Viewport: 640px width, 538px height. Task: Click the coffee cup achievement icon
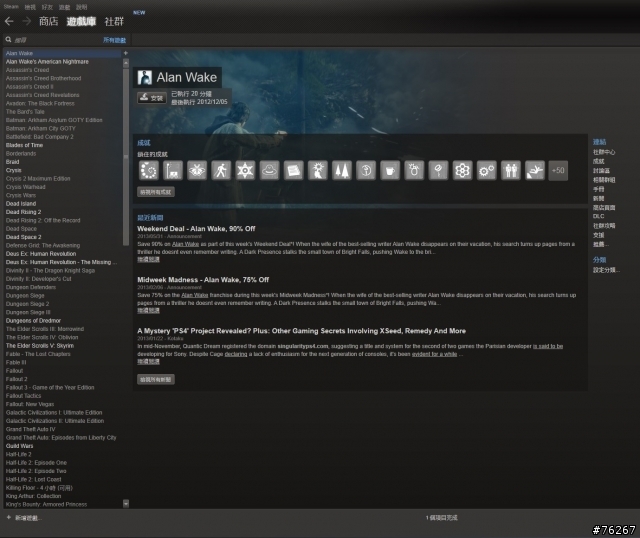tap(390, 170)
